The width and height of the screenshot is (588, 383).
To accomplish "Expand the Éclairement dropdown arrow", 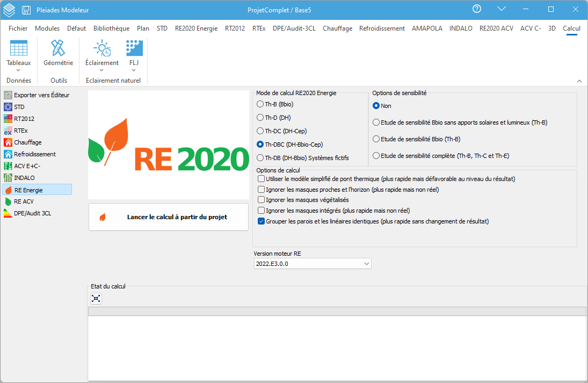I will 101,70.
